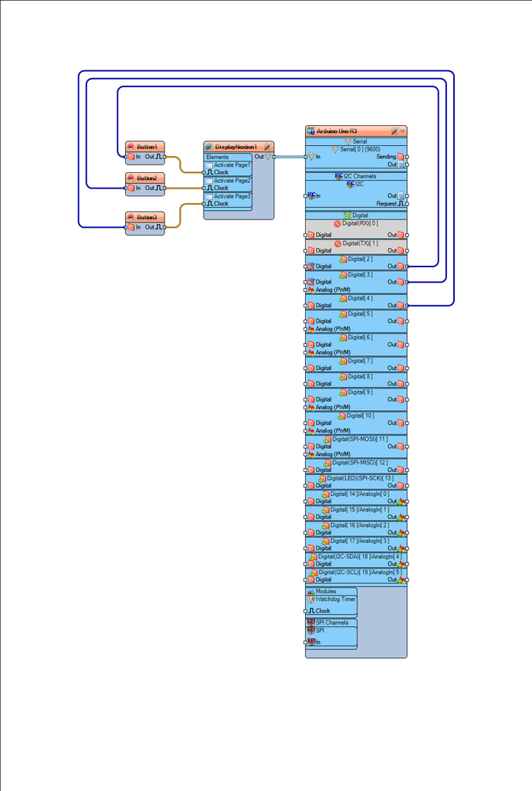Click the Digital(SPI-MOSI)[ 11 ] icon
Viewport: 532px width, 791px height.
tap(327, 440)
